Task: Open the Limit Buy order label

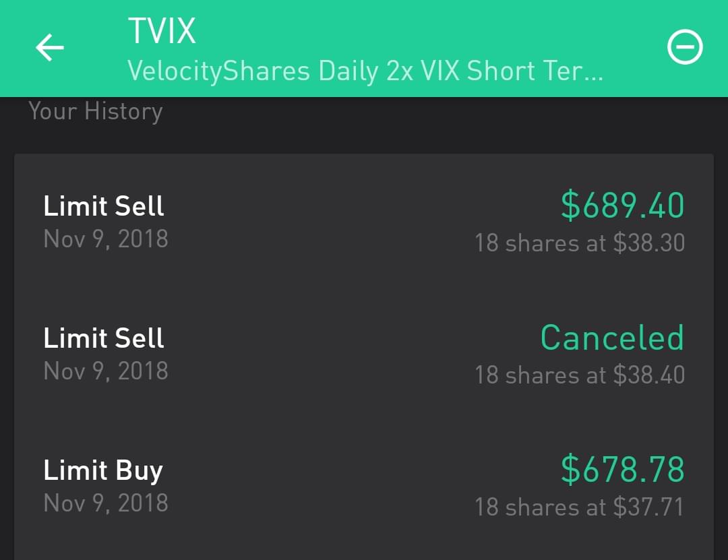Action: point(103,470)
